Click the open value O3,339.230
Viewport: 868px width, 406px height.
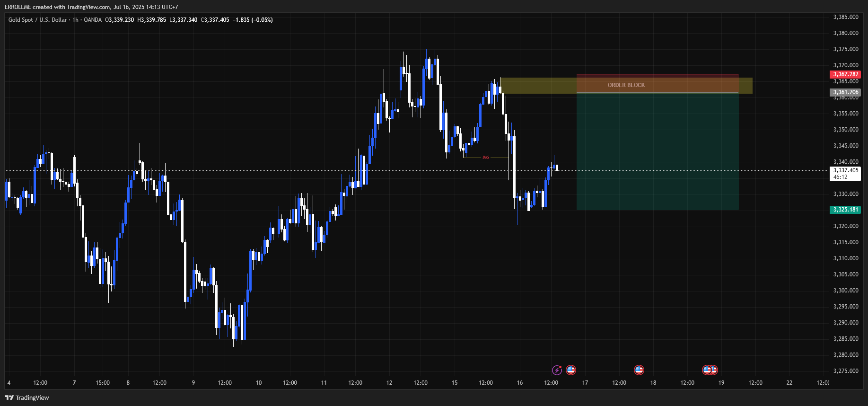(x=119, y=20)
